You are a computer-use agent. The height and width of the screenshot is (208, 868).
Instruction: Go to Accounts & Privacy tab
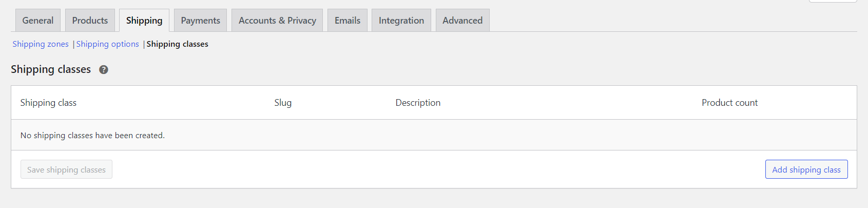[277, 21]
